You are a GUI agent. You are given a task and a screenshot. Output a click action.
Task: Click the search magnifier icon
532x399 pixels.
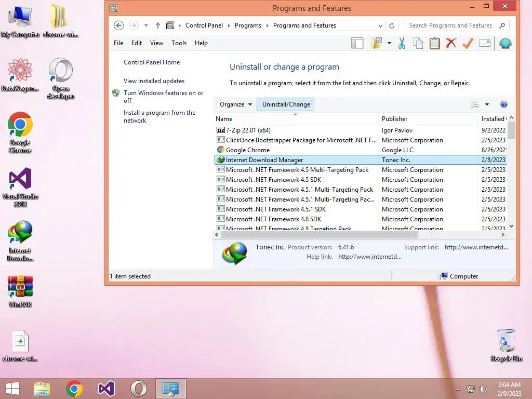[x=502, y=25]
